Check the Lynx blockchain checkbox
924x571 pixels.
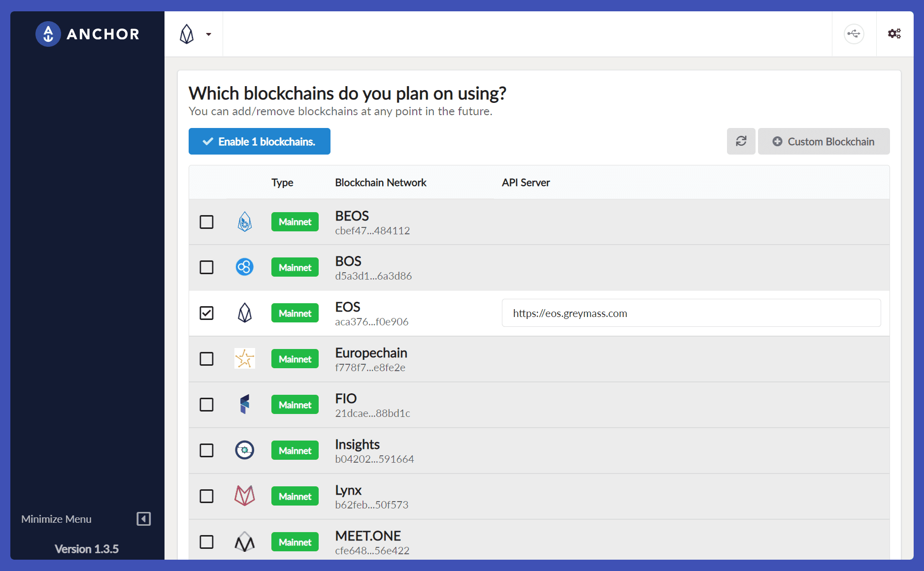click(206, 496)
